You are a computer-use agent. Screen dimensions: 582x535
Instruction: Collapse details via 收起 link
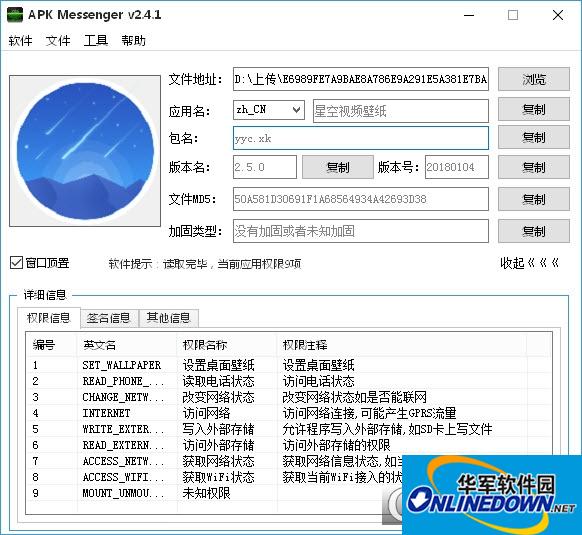[529, 263]
